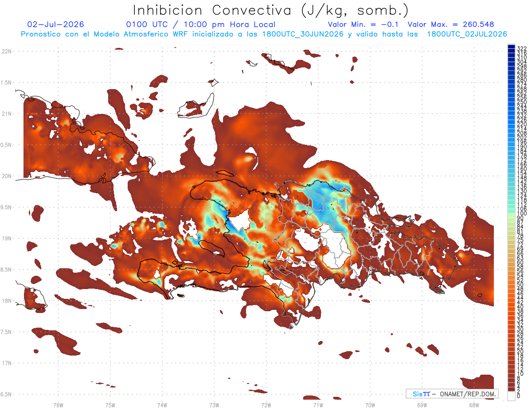
Task: Click the '22N' latitude label
Action: click(x=7, y=51)
